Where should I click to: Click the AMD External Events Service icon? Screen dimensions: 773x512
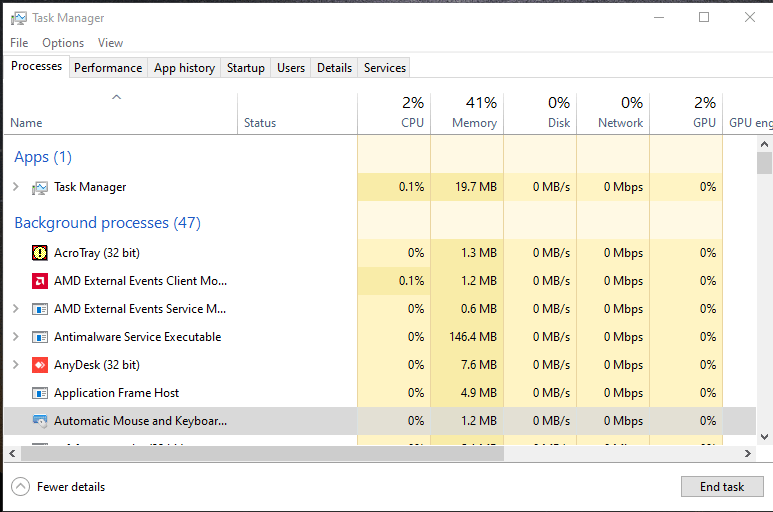[x=39, y=309]
